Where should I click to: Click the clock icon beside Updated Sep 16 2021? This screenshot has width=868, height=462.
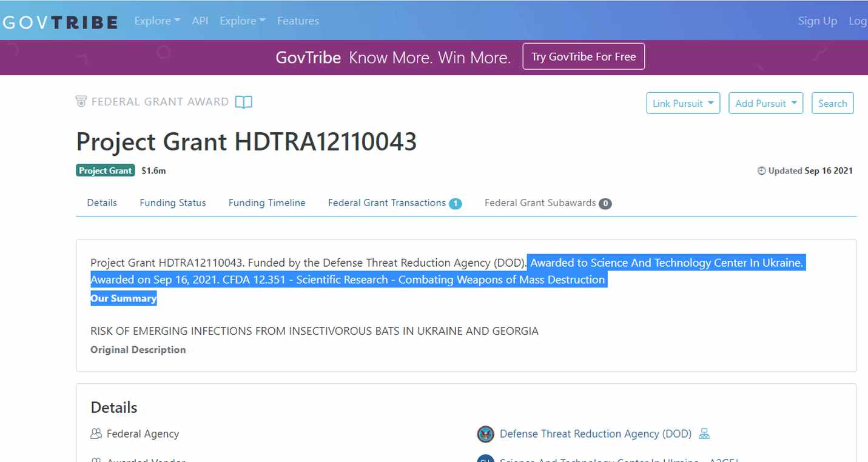[x=761, y=171]
